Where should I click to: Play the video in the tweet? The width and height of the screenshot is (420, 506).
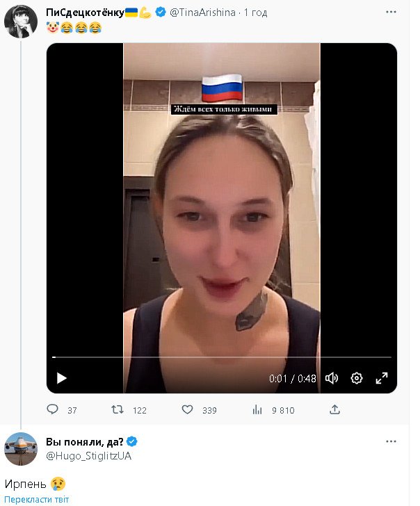point(61,378)
